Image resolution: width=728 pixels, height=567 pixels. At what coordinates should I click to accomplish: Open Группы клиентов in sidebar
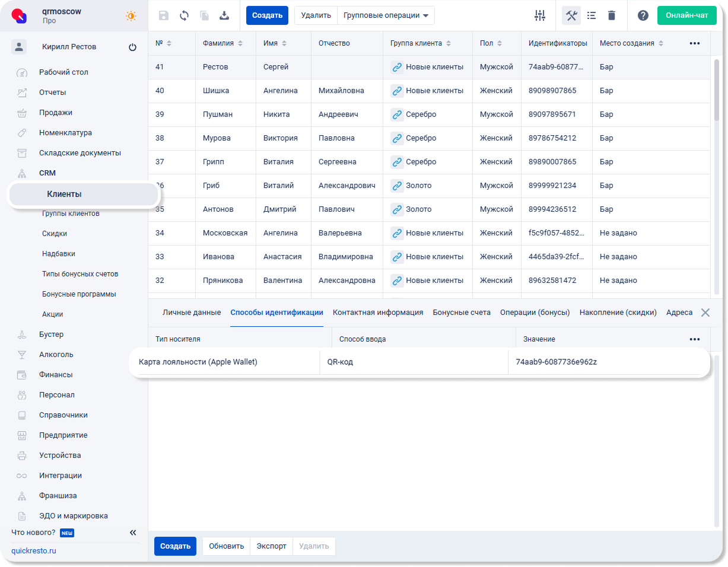(x=71, y=214)
